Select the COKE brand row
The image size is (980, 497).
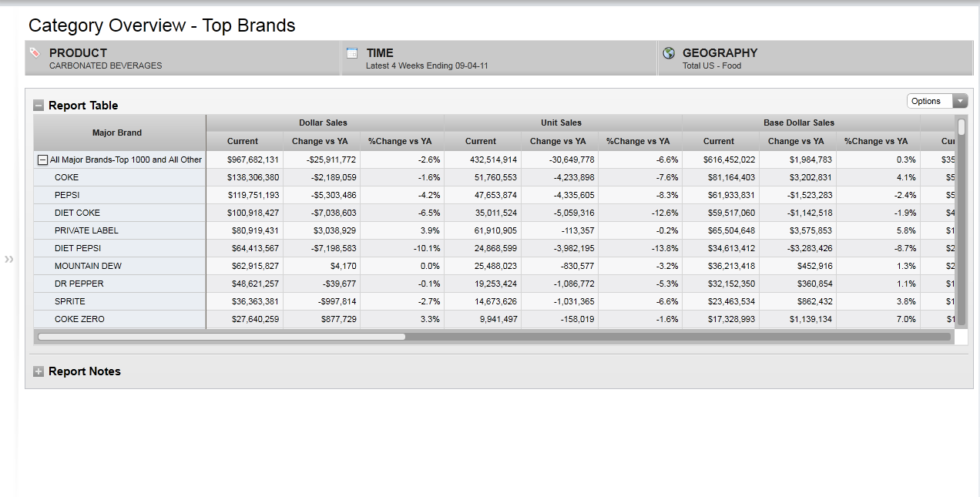click(x=67, y=177)
